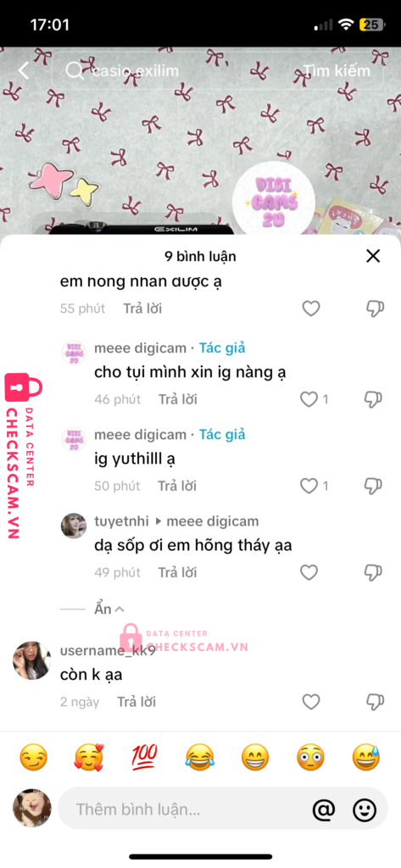Open the mention @ picker
This screenshot has width=401, height=868.
[x=324, y=810]
